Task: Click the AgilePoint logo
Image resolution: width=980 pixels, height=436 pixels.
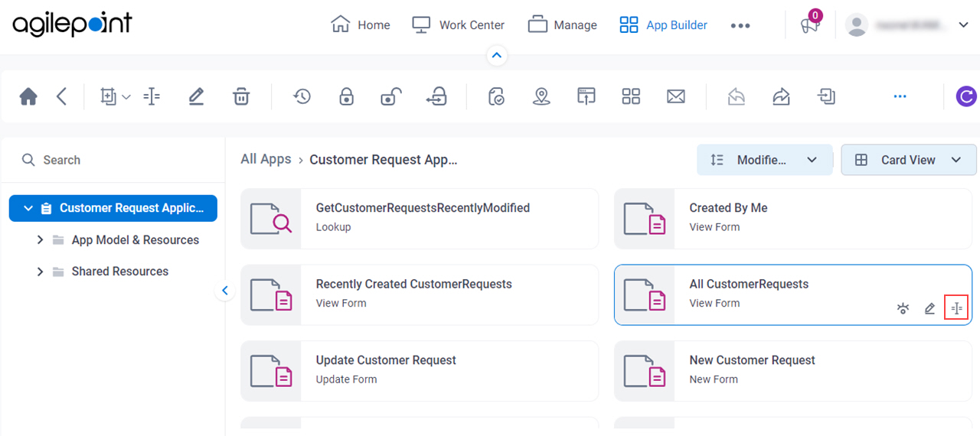Action: [x=72, y=24]
